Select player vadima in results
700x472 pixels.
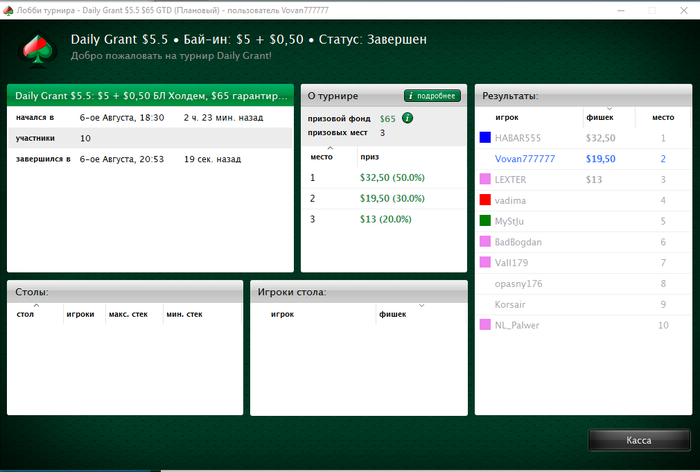coord(583,200)
